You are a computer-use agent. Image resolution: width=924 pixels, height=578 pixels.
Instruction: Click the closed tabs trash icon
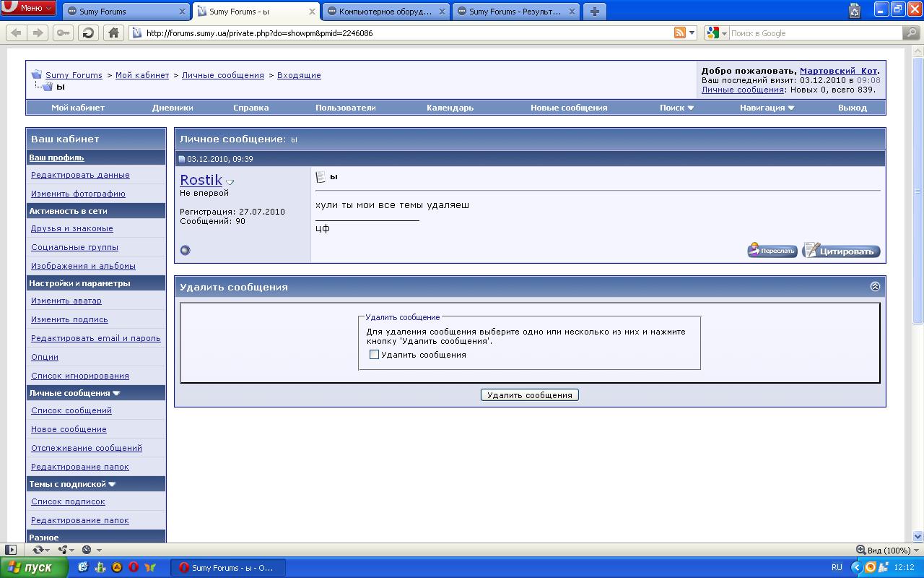[x=855, y=10]
